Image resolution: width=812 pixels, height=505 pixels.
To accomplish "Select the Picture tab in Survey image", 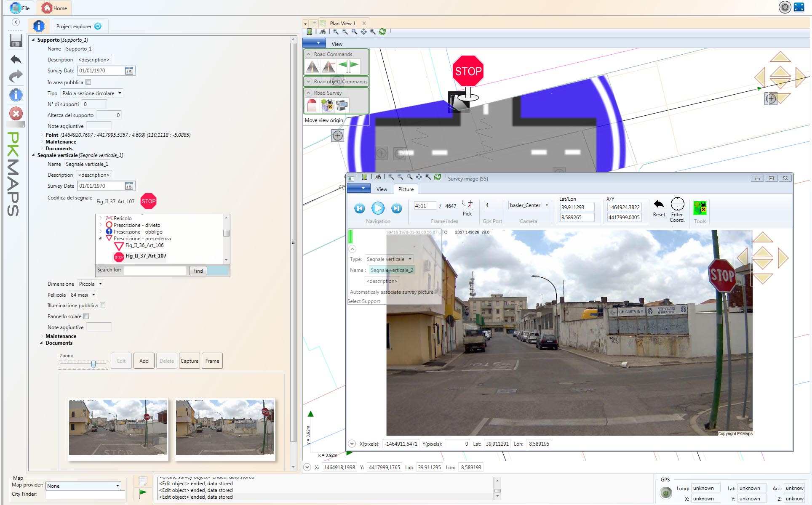I will tap(406, 189).
